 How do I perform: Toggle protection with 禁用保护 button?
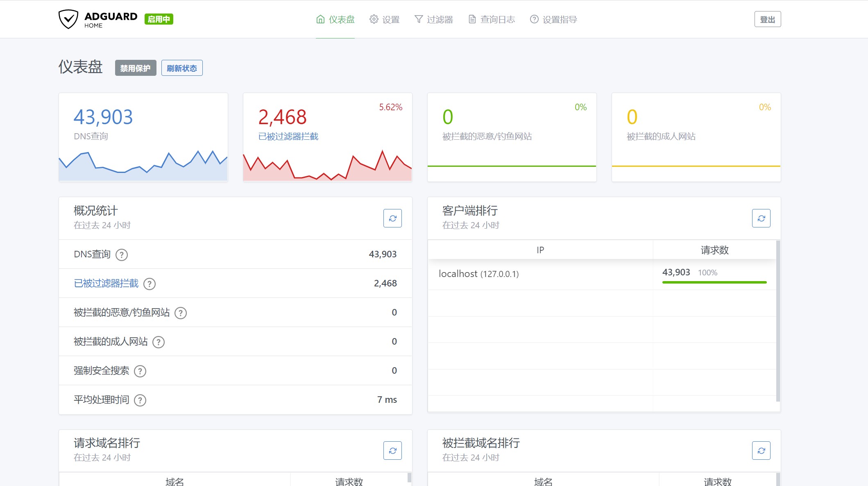136,68
